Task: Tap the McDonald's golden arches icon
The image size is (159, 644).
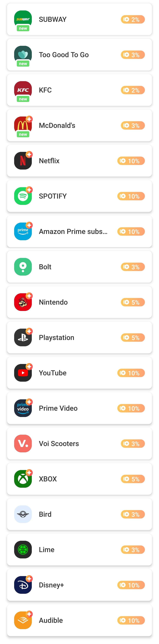Action: [23, 125]
